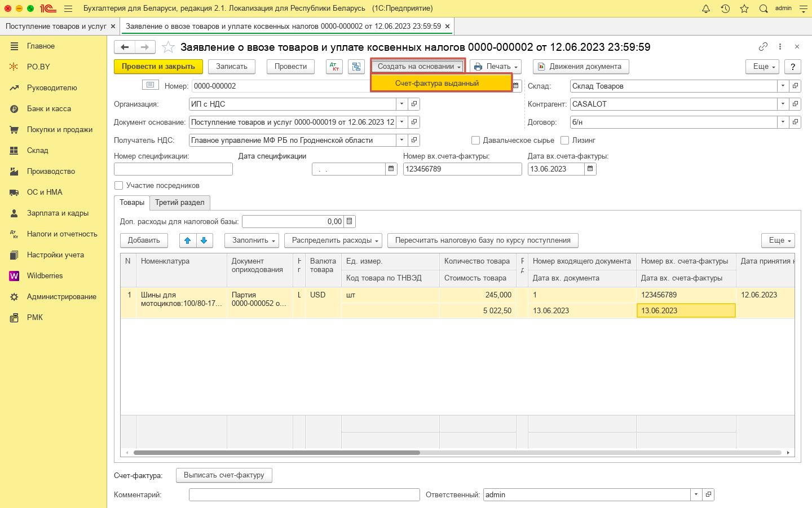
Task: Select Счет-фактура выданный menu item
Action: (441, 83)
